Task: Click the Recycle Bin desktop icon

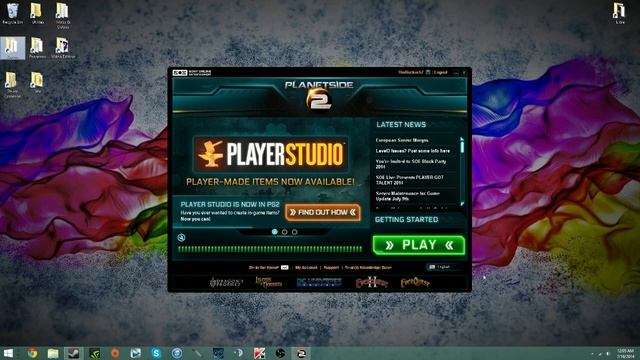Action: point(13,13)
